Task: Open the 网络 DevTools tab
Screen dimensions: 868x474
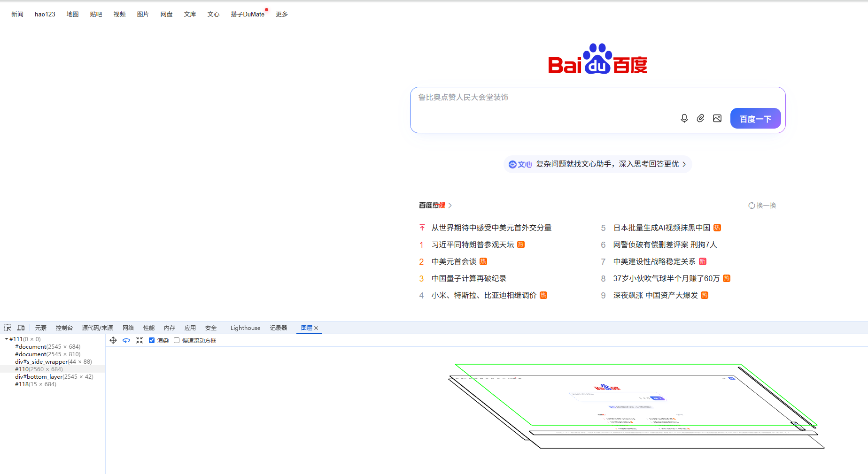Action: pos(128,328)
